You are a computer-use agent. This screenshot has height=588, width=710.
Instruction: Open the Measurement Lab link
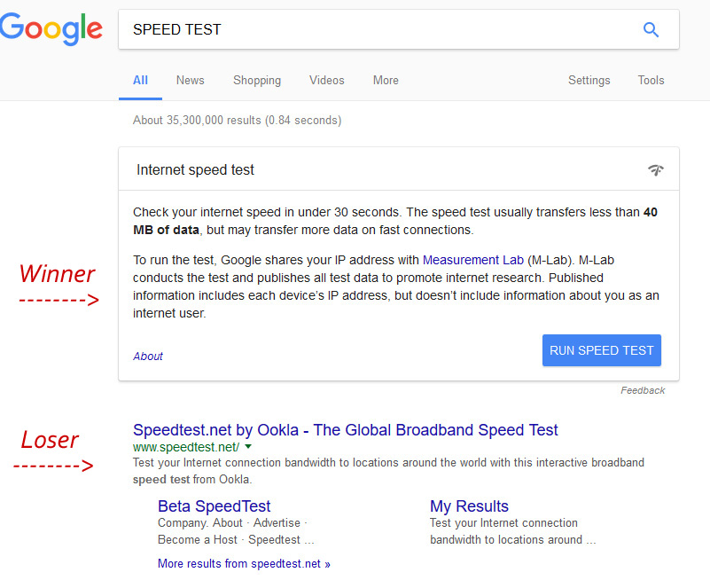(472, 260)
